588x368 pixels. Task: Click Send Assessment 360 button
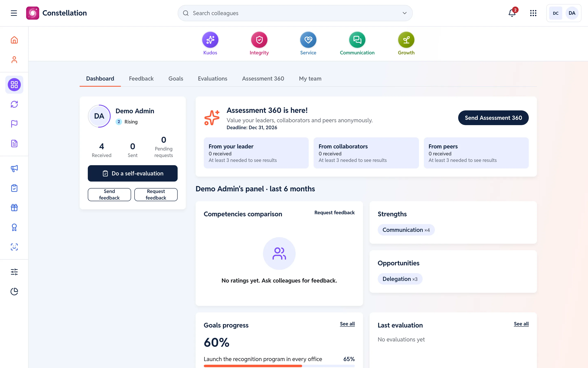click(493, 118)
